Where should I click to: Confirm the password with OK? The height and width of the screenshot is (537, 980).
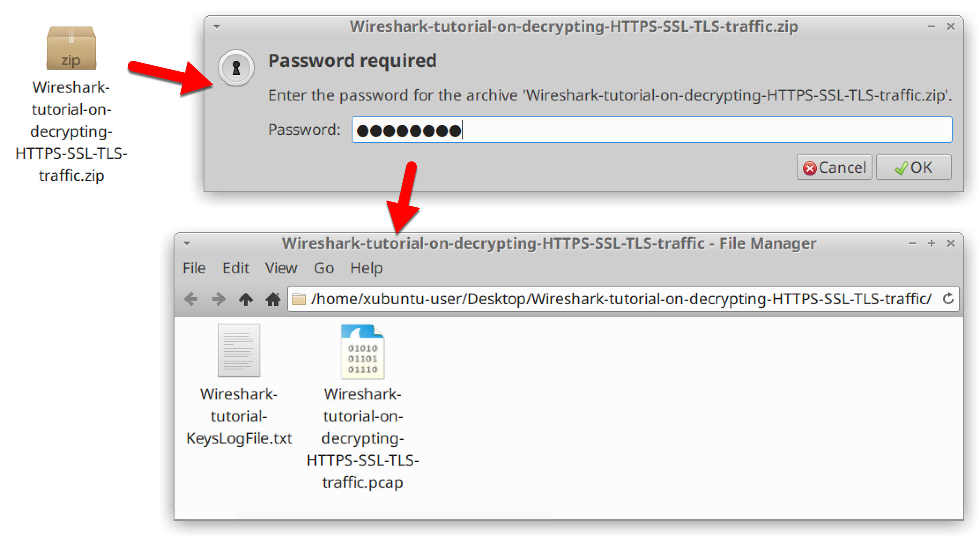pyautogui.click(x=913, y=168)
